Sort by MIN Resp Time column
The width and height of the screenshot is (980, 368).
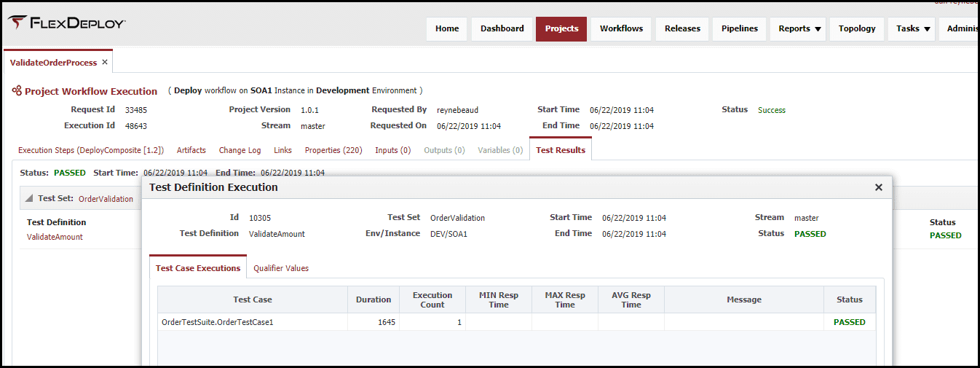point(499,300)
